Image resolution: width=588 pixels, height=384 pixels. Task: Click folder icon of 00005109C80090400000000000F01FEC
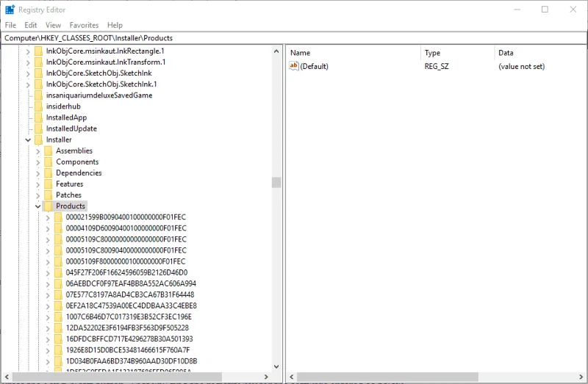coord(58,250)
